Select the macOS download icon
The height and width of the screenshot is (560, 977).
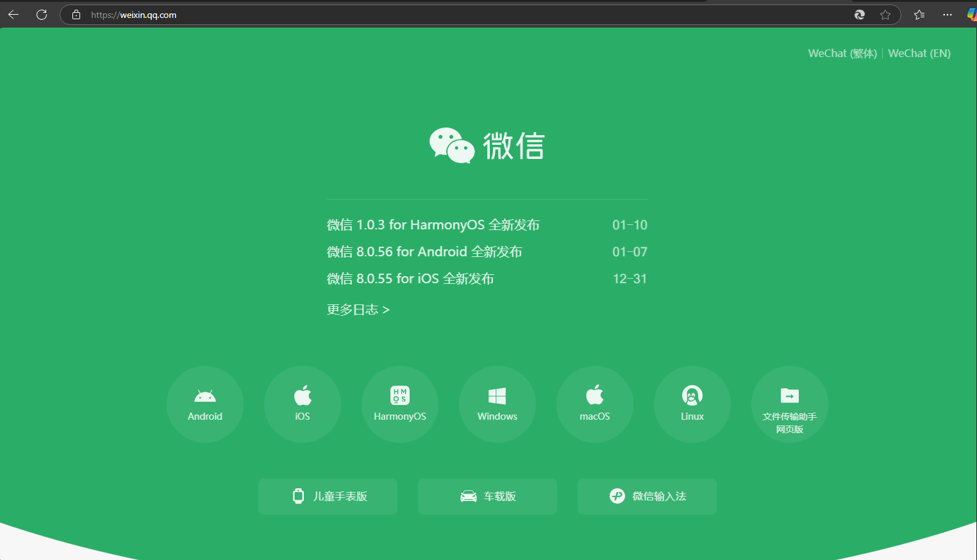(595, 404)
